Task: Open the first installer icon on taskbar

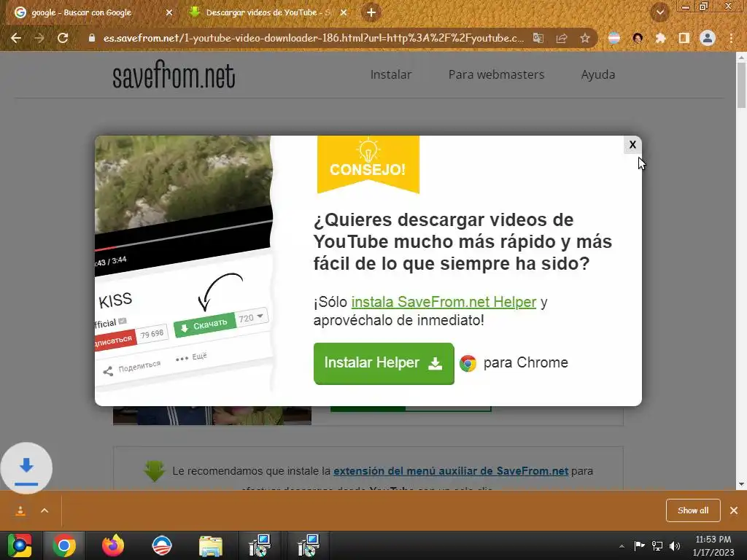Action: pos(260,545)
